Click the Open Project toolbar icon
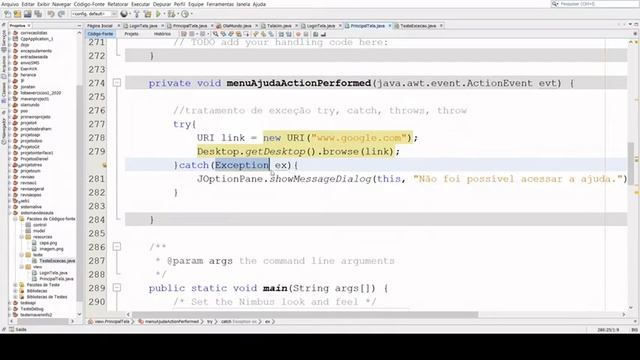Viewport: 640px width, 360px height. [x=27, y=14]
